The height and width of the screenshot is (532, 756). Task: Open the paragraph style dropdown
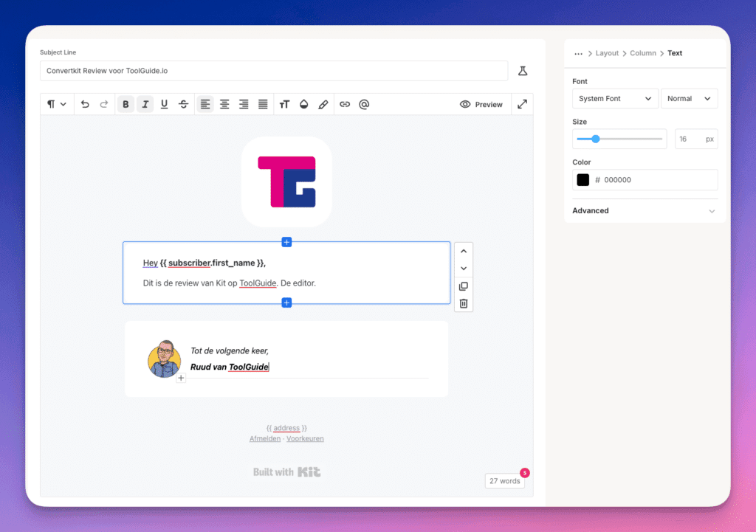click(57, 104)
